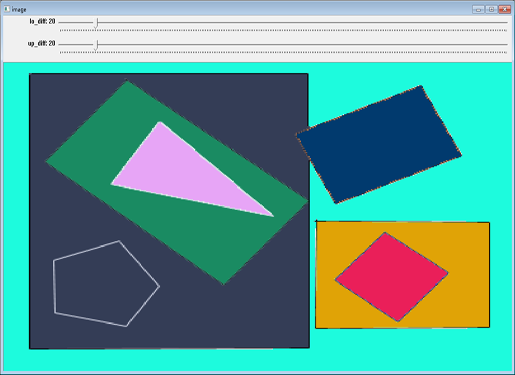Click the up_diff slider thumb
The height and width of the screenshot is (375, 515).
(96, 45)
